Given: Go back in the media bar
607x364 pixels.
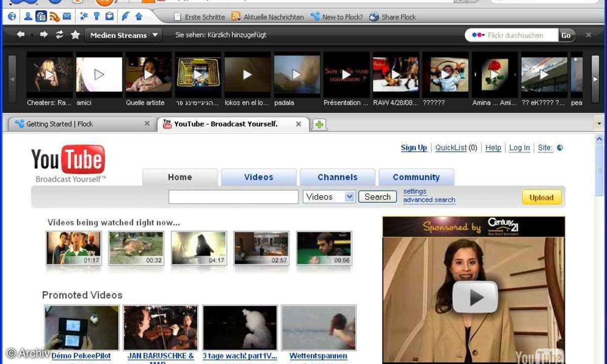Looking at the screenshot, I should pyautogui.click(x=21, y=35).
